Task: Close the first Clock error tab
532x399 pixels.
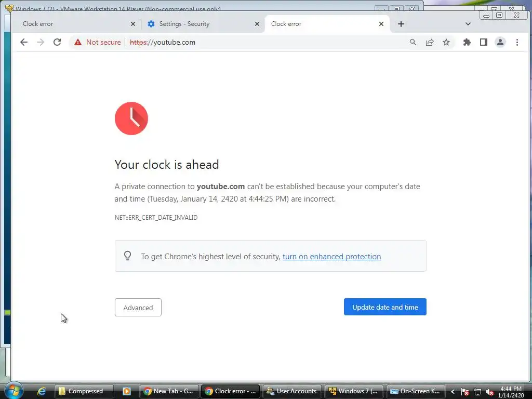Action: [x=133, y=24]
